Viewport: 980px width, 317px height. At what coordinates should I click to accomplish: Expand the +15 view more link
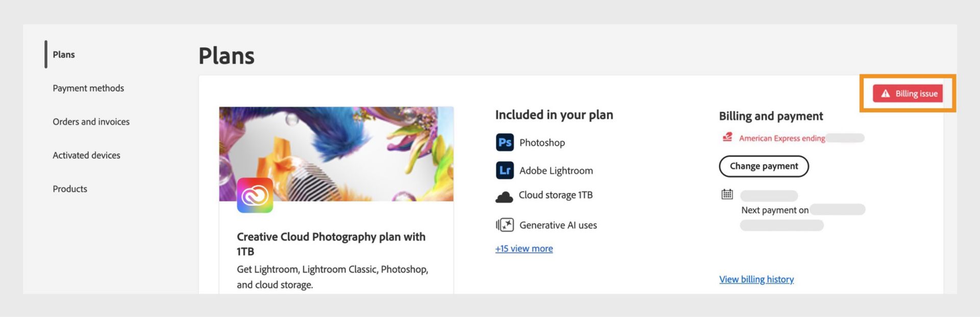coord(524,249)
